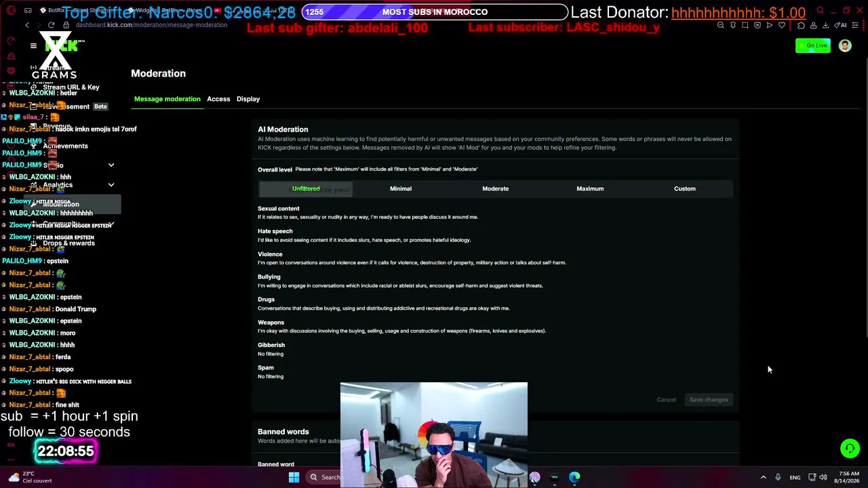Click the heart favorites icon in toolbar
This screenshot has height=488, width=868.
pyautogui.click(x=782, y=25)
